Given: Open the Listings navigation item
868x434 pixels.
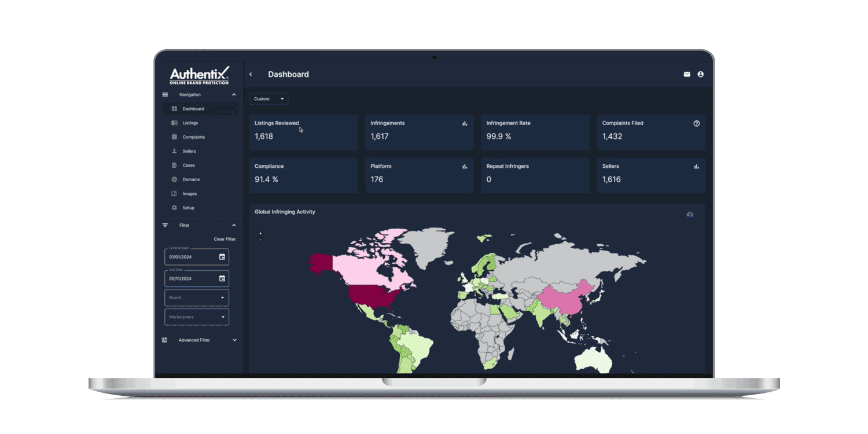Looking at the screenshot, I should (200, 123).
